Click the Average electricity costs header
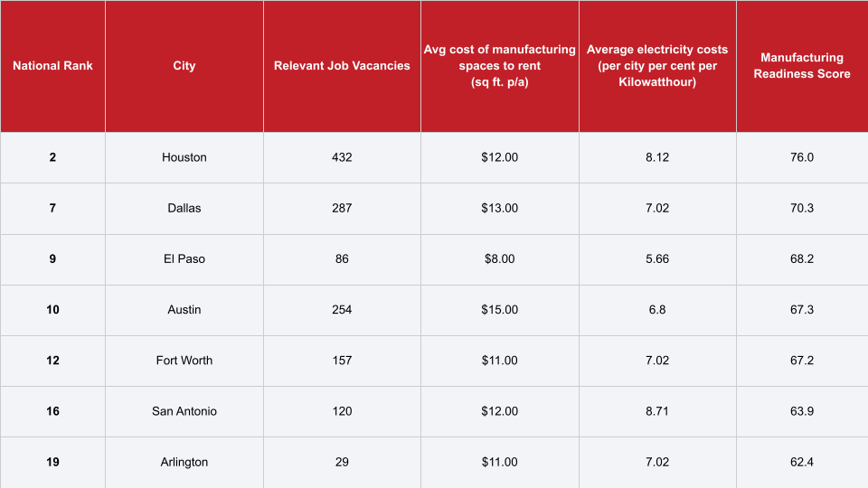 click(657, 66)
